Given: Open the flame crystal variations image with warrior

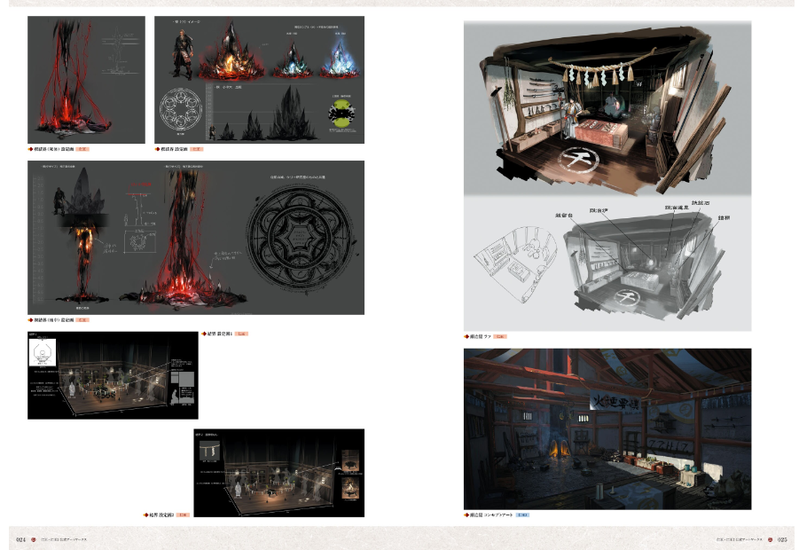Looking at the screenshot, I should click(x=259, y=80).
